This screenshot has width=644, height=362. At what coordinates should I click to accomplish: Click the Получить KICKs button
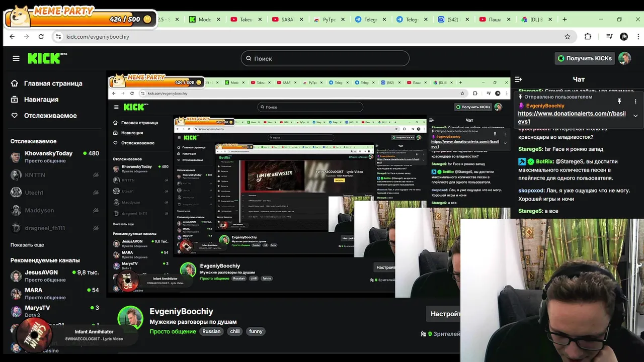pyautogui.click(x=585, y=58)
